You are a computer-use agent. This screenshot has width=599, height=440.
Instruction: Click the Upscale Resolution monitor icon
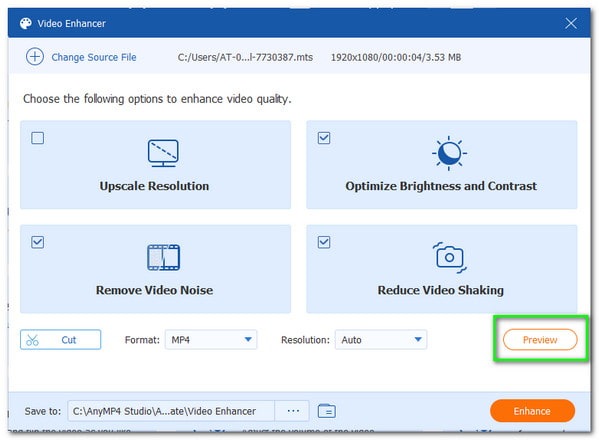point(163,153)
